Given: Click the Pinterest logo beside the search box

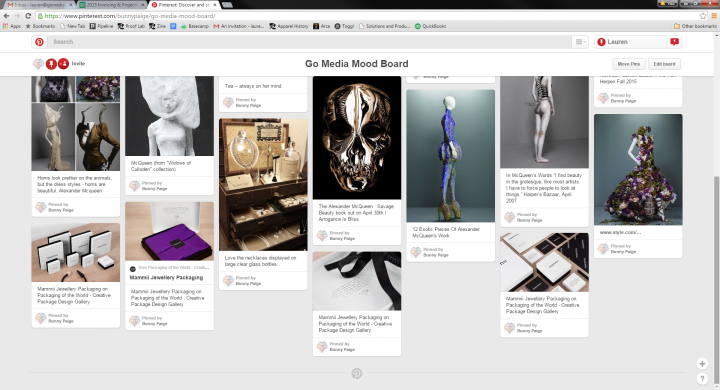Looking at the screenshot, I should tap(39, 42).
